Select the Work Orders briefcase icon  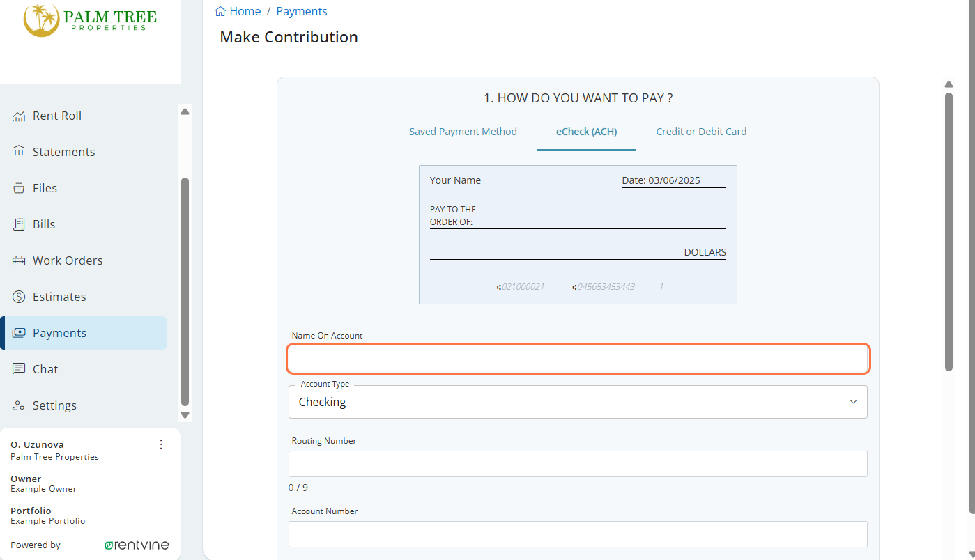(x=19, y=260)
